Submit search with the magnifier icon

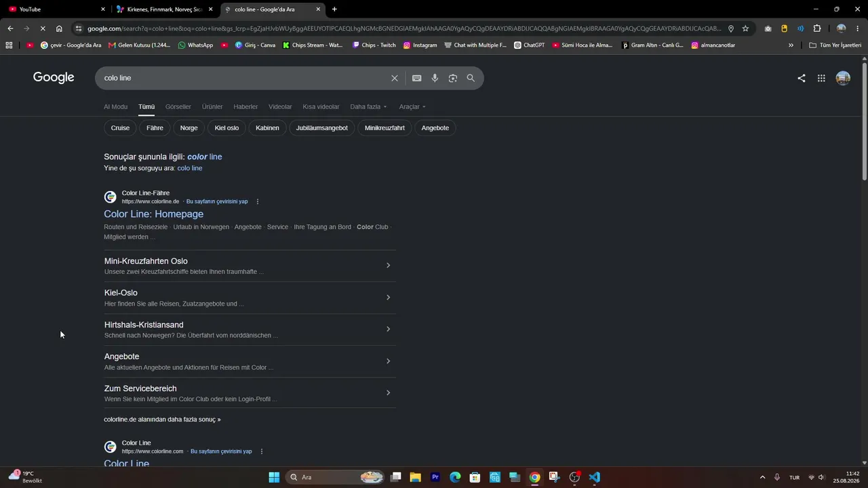coord(471,78)
